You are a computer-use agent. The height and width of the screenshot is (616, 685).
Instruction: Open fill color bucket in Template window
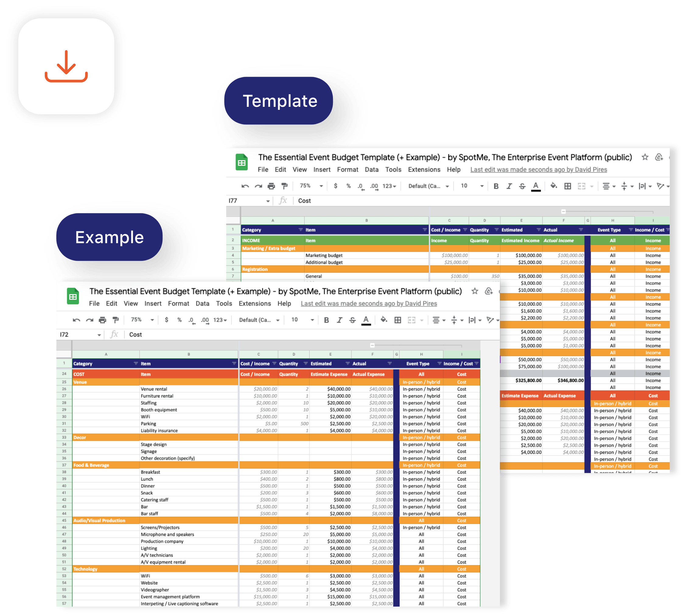pyautogui.click(x=554, y=186)
